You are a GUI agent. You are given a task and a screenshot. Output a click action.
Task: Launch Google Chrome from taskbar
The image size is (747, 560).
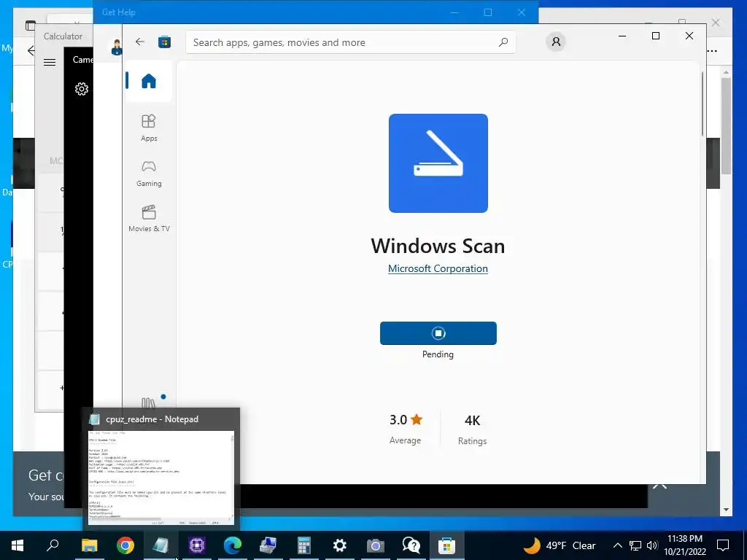125,545
